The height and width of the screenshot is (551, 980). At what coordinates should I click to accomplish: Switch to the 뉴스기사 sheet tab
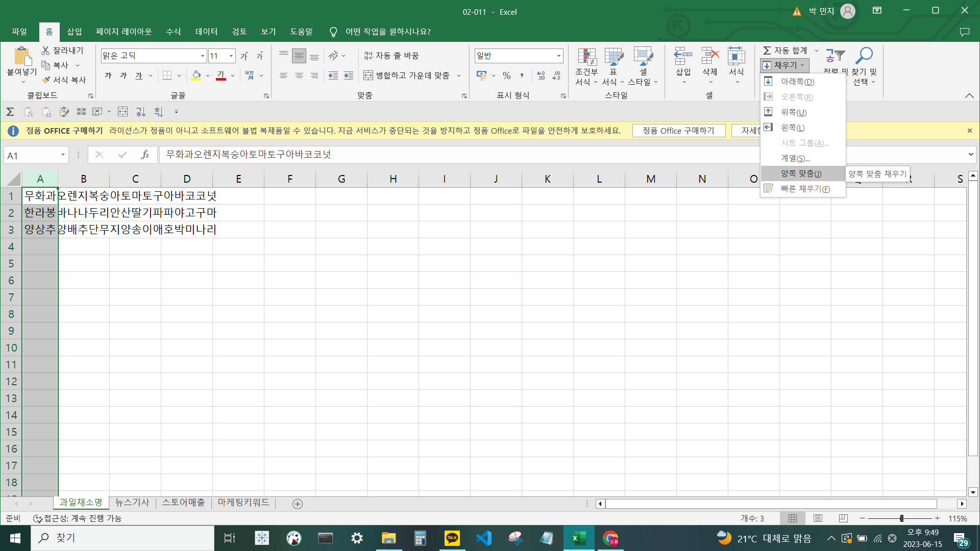(132, 503)
